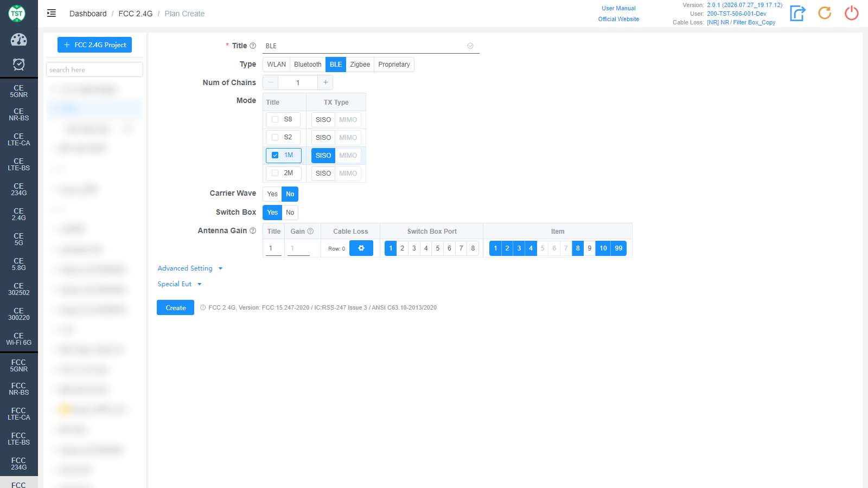Screen dimensions: 868x488
Task: Click the orange refresh icon
Action: (825, 13)
